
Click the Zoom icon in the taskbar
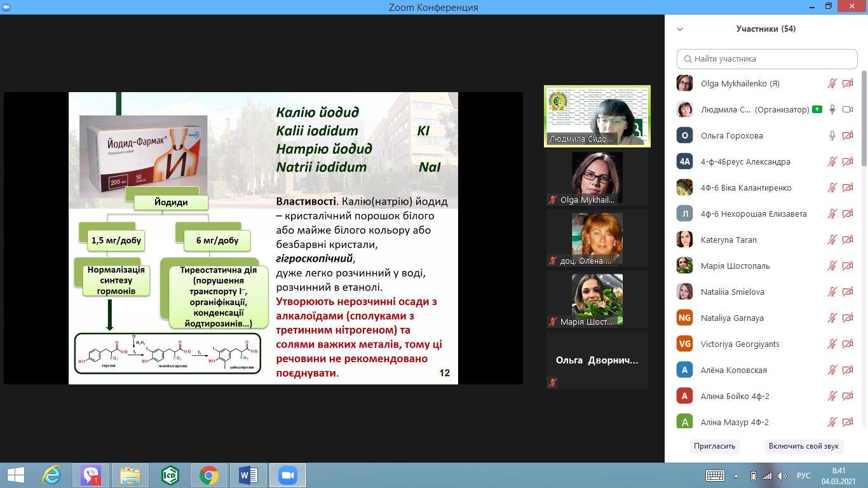coord(287,475)
